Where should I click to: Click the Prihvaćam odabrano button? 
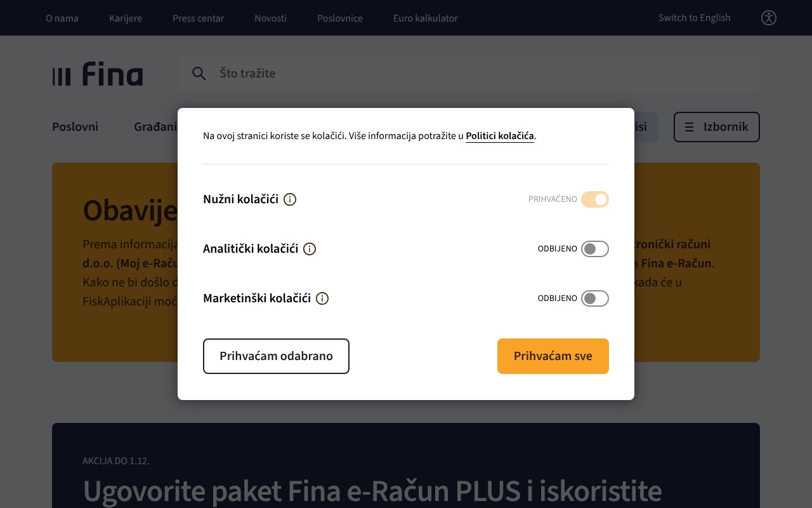pos(276,356)
